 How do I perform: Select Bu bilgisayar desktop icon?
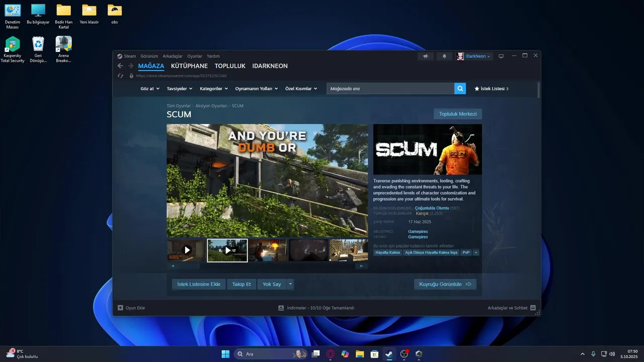coord(38,15)
